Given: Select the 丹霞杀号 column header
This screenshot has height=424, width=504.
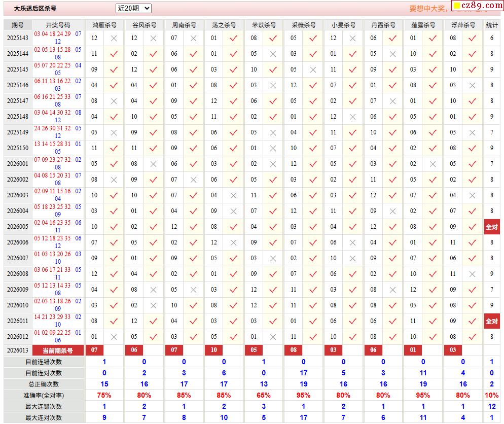Looking at the screenshot, I should tap(383, 25).
